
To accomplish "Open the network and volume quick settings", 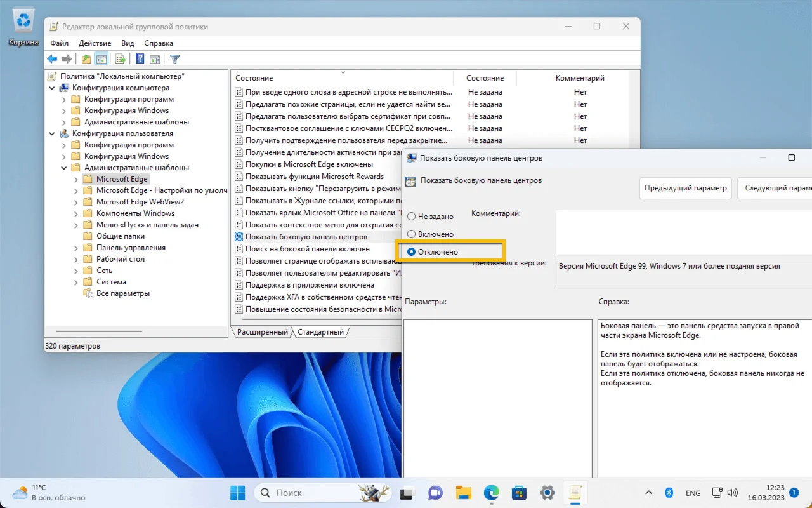I will [x=725, y=493].
